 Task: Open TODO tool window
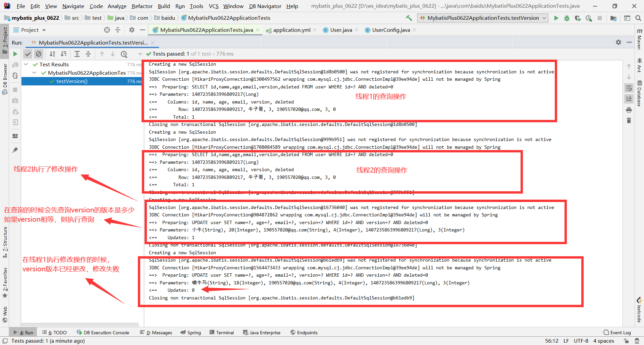coord(54,333)
